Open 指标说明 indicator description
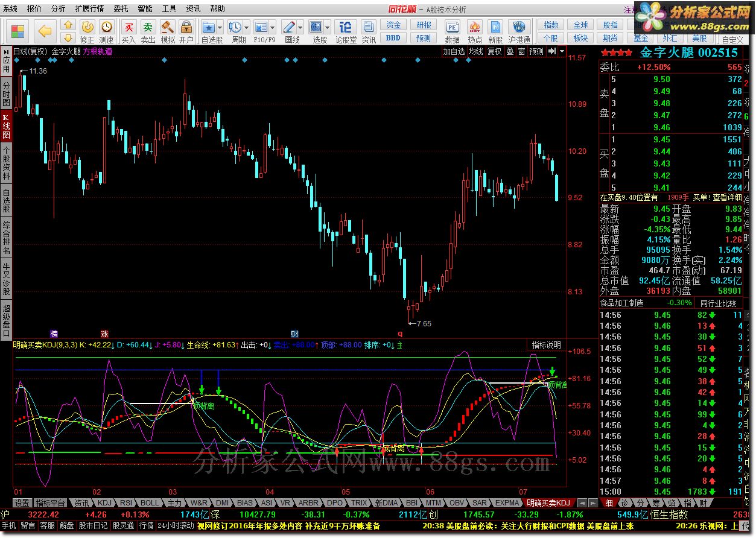 [x=546, y=345]
